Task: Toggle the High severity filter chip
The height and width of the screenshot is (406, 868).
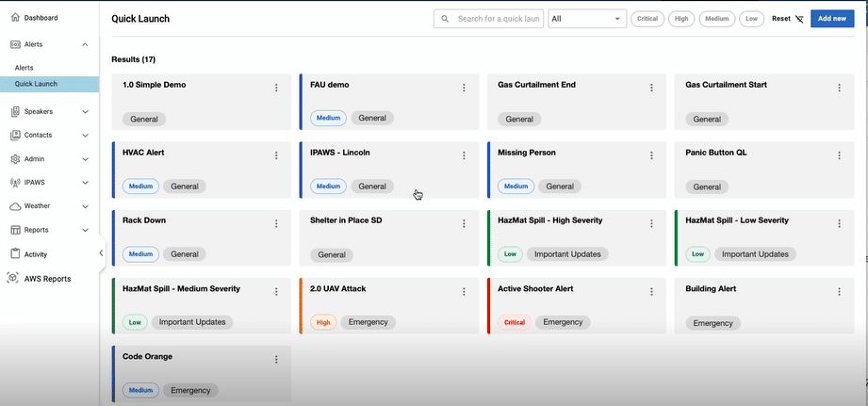Action: [681, 19]
